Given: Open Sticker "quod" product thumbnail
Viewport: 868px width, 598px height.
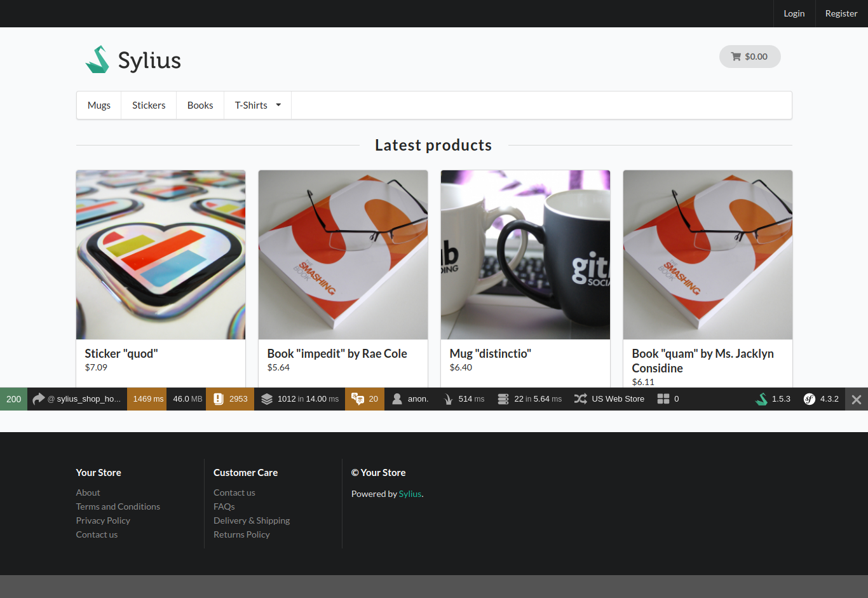Looking at the screenshot, I should coord(161,254).
